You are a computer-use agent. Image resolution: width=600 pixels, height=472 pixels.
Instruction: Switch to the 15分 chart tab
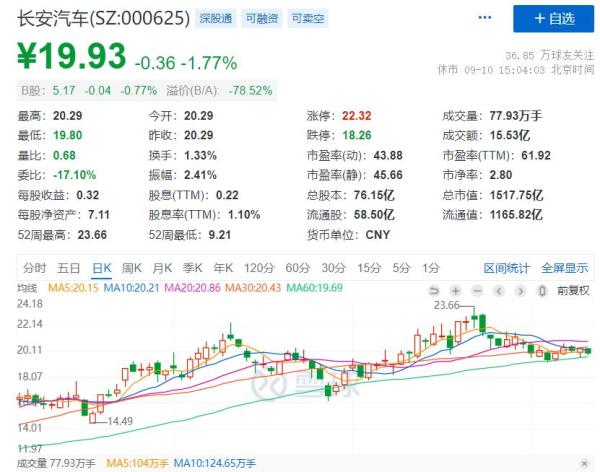tap(369, 268)
